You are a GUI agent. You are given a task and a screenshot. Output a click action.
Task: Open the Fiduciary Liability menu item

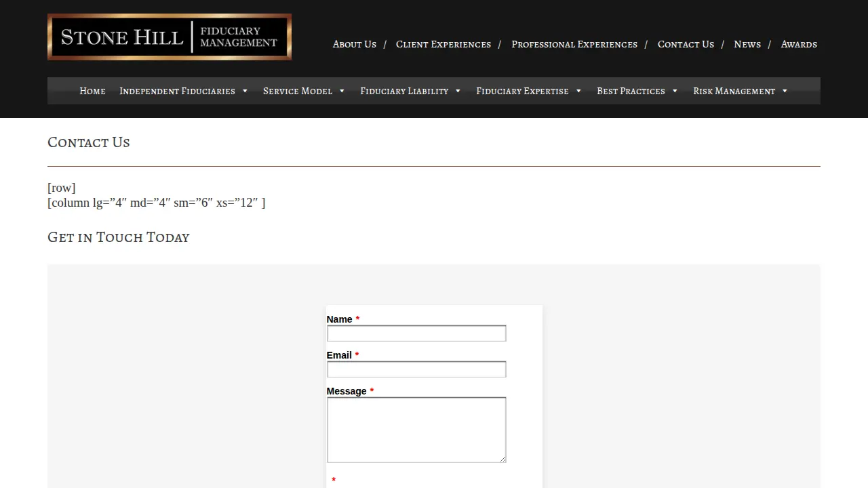[x=404, y=91]
